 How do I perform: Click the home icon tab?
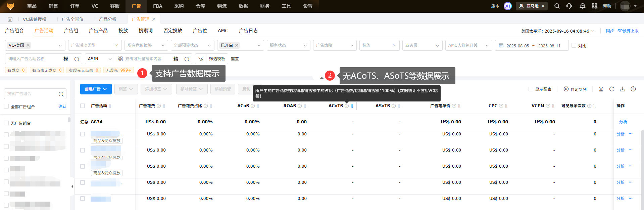coord(10,19)
